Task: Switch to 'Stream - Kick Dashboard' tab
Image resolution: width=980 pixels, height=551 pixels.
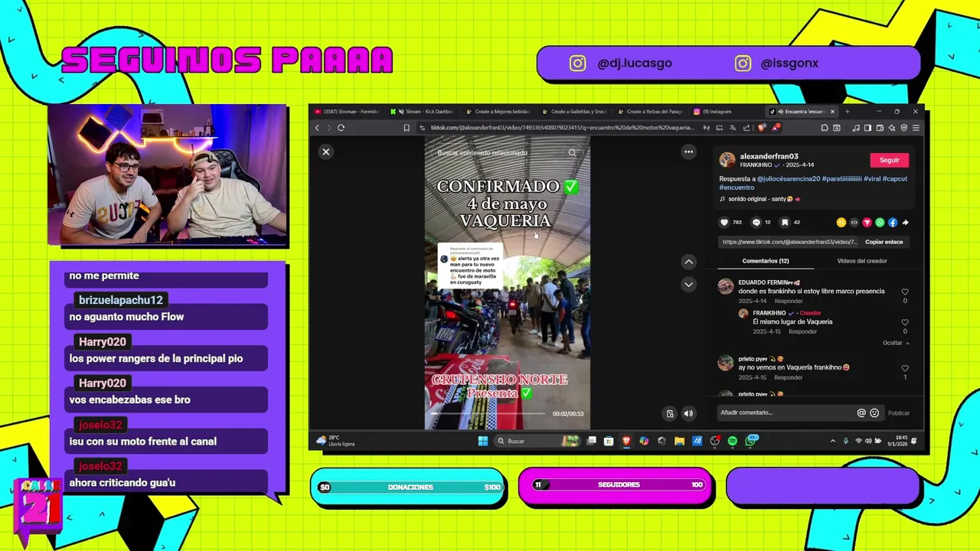Action: click(x=423, y=112)
